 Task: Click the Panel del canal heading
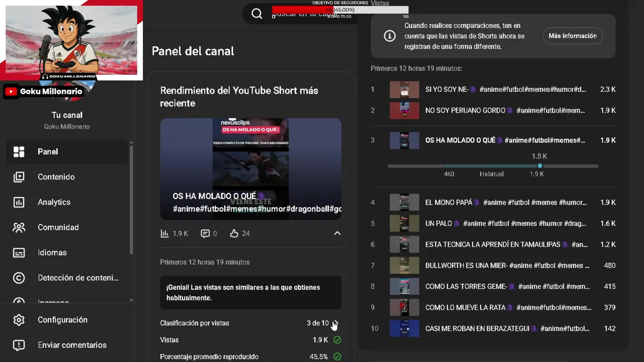[193, 51]
